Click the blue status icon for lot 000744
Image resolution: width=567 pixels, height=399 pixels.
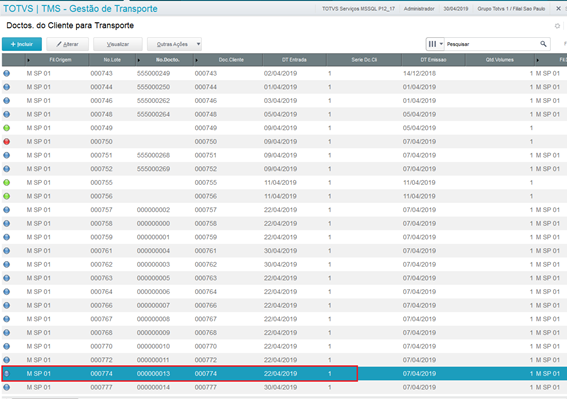click(x=7, y=87)
